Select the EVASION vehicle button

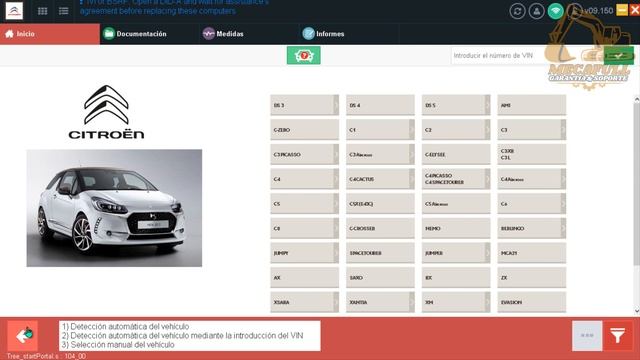tap(532, 302)
